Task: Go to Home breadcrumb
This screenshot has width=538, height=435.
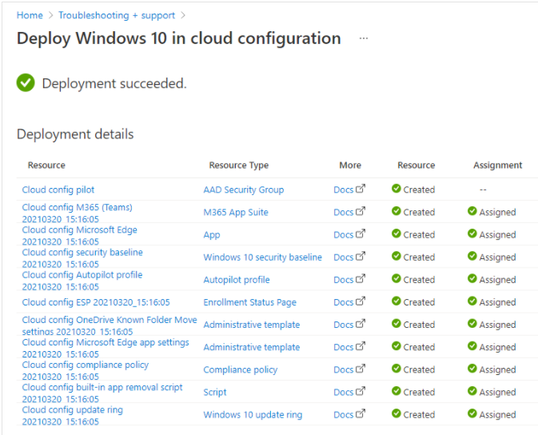Action: (30, 15)
